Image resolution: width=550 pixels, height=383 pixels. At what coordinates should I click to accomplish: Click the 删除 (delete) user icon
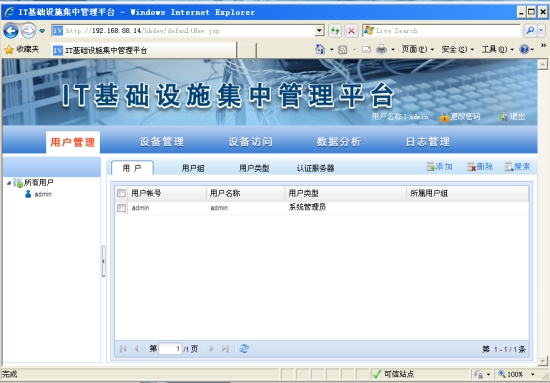[x=471, y=167]
